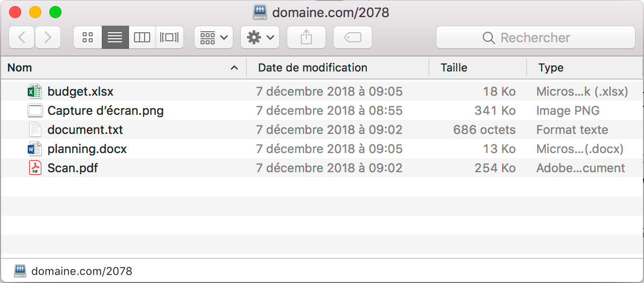
Task: Click the Micros…k (.xlsx) type cell
Action: coord(582,92)
